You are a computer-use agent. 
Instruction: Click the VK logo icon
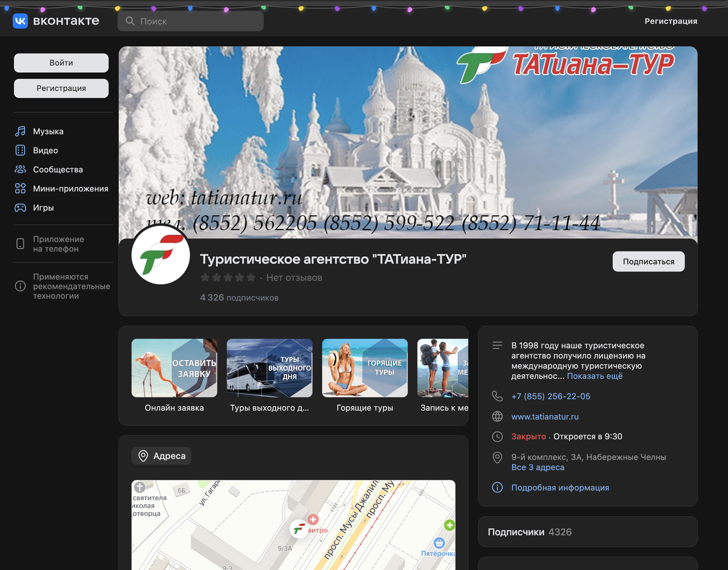[21, 21]
